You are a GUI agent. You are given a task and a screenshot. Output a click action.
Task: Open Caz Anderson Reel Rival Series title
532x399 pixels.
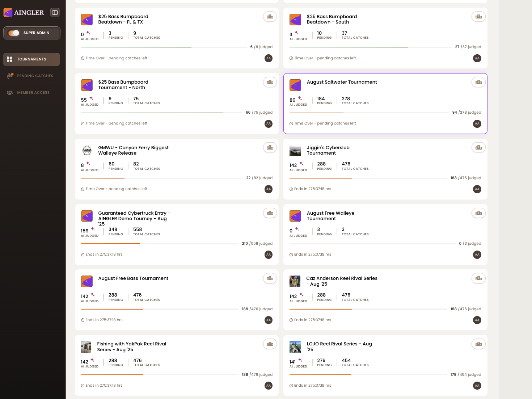tap(342, 281)
